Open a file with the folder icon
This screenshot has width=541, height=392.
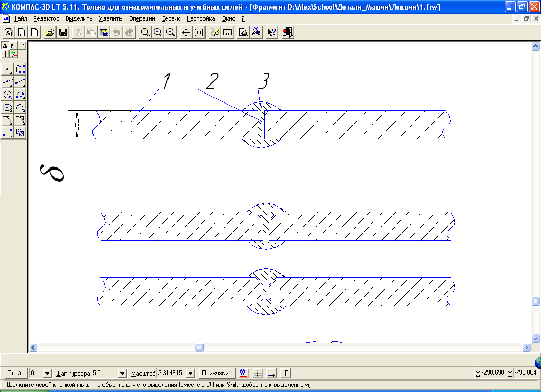click(x=50, y=32)
